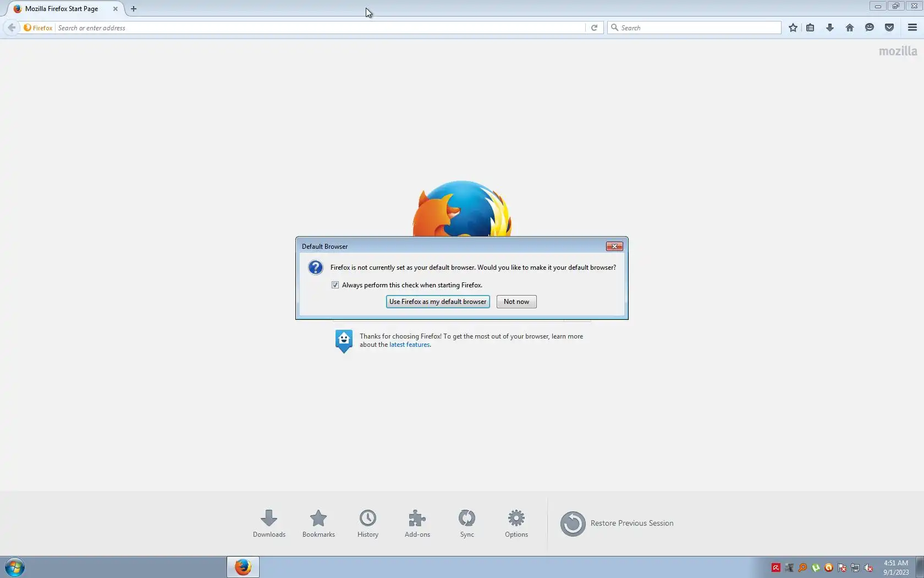Click the search magnifier icon in search box
Image resolution: width=924 pixels, height=578 pixels.
(x=615, y=28)
